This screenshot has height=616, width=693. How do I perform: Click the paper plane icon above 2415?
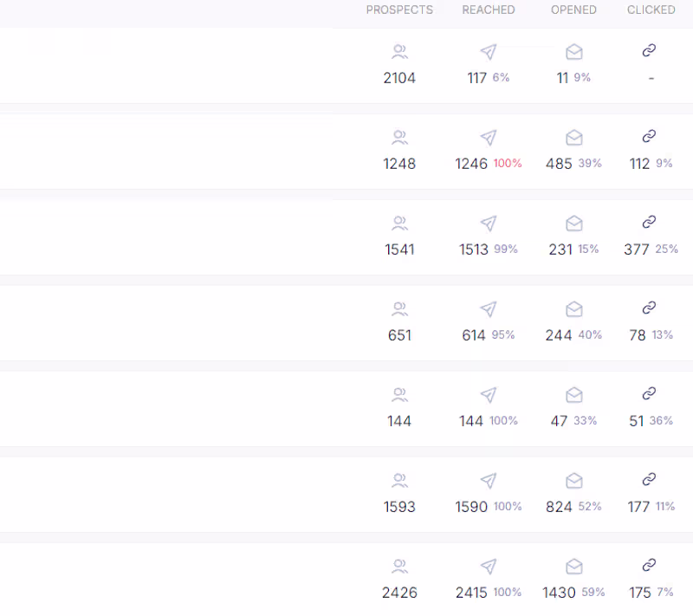pos(489,567)
